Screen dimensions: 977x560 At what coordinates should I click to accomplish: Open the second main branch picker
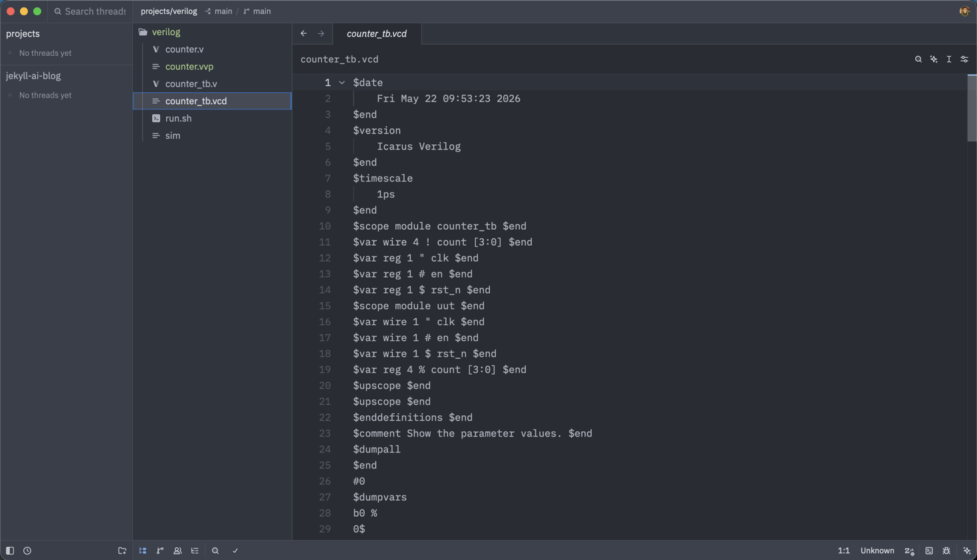[x=262, y=11]
